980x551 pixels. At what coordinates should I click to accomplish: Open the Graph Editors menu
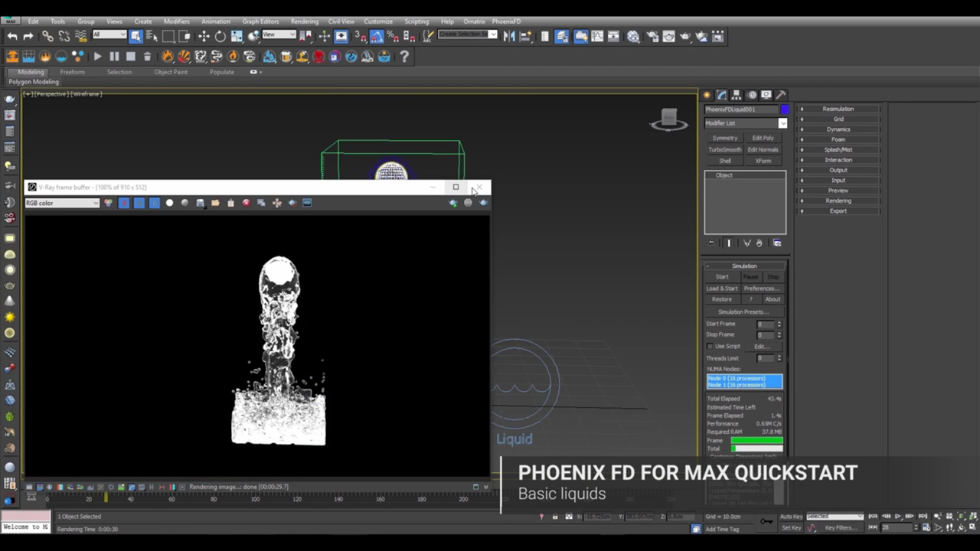[x=260, y=21]
